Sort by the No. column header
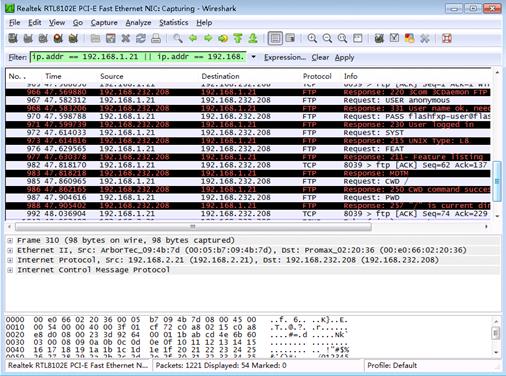Image resolution: width=506 pixels, height=376 pixels. pos(17,76)
